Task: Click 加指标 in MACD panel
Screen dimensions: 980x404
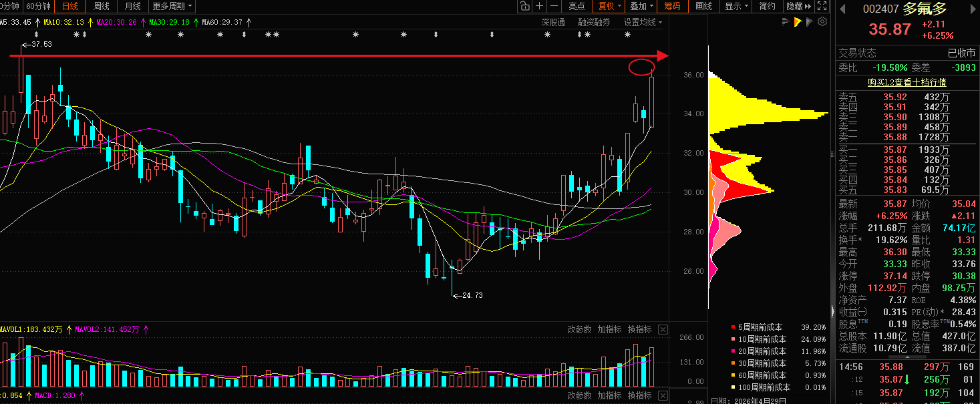Action: 609,395
